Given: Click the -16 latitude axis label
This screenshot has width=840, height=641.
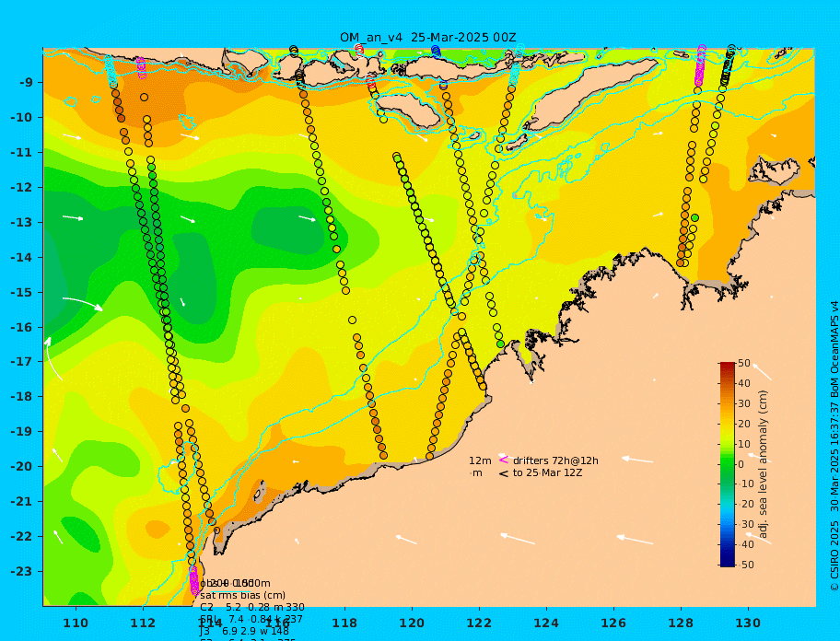Looking at the screenshot, I should (21, 327).
